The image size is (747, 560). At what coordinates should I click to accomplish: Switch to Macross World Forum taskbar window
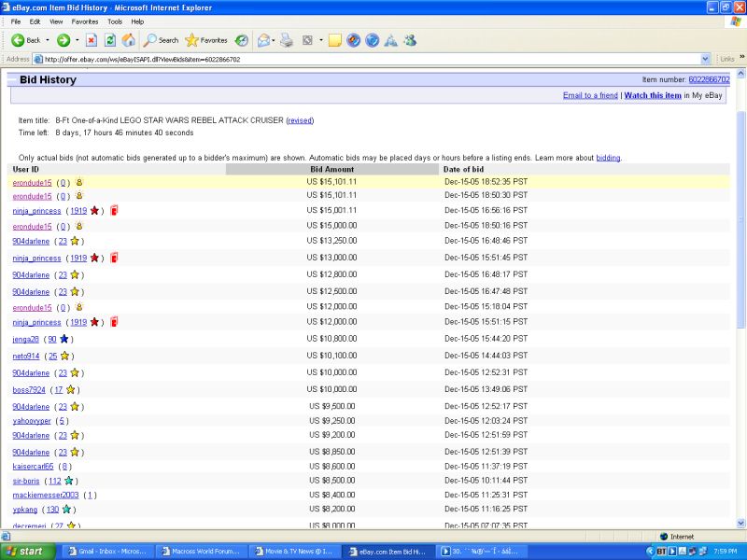(201, 552)
